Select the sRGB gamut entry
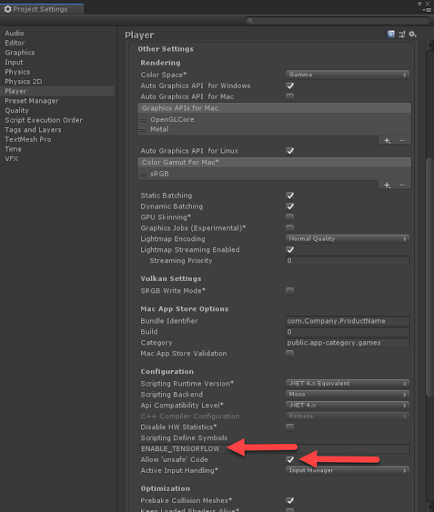 (159, 174)
